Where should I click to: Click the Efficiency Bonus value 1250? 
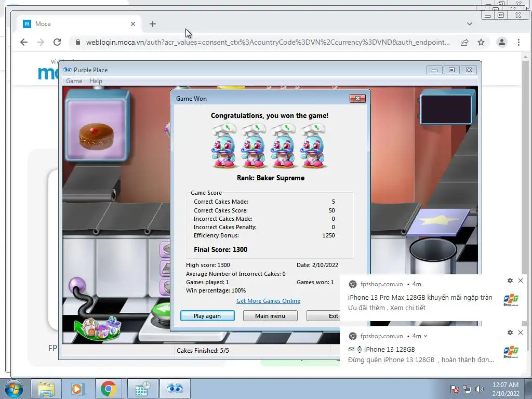click(328, 235)
